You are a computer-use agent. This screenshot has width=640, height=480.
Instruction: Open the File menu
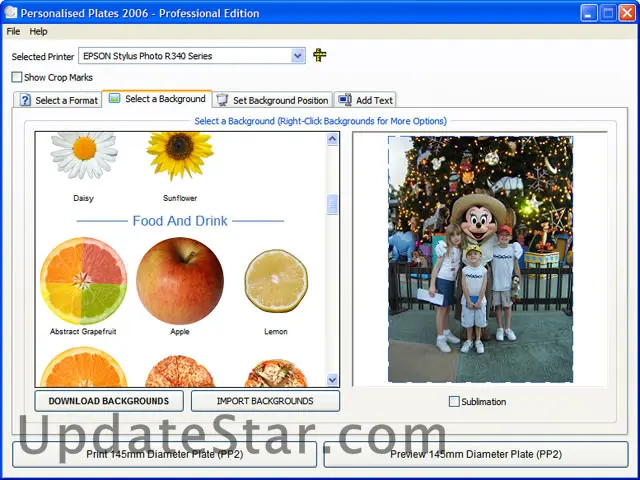13,31
